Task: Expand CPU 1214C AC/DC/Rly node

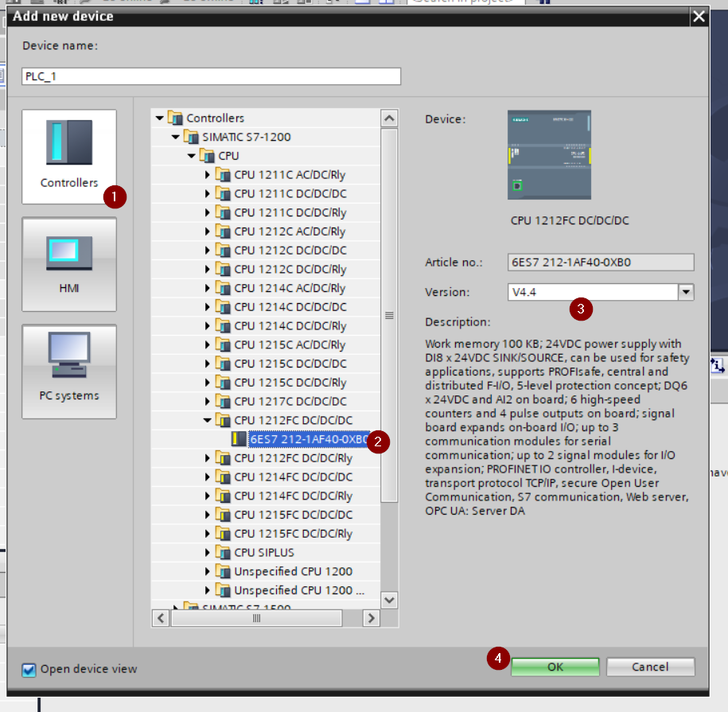Action: pos(208,288)
